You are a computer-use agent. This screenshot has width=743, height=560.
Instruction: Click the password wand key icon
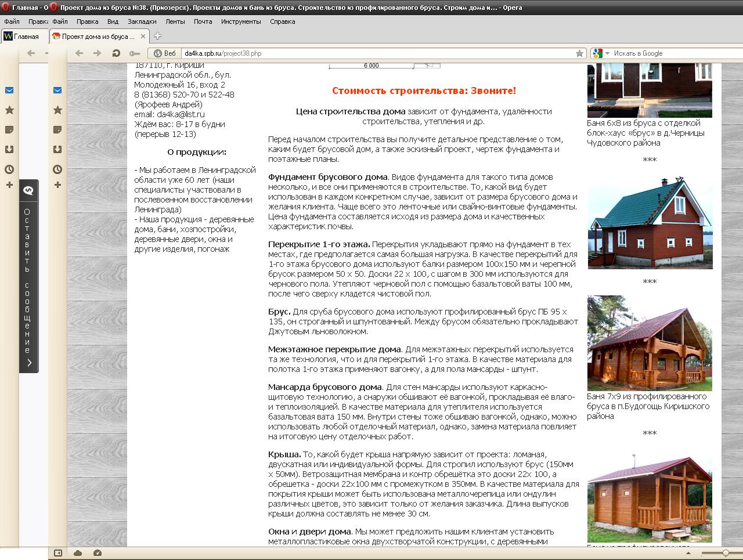pos(135,53)
